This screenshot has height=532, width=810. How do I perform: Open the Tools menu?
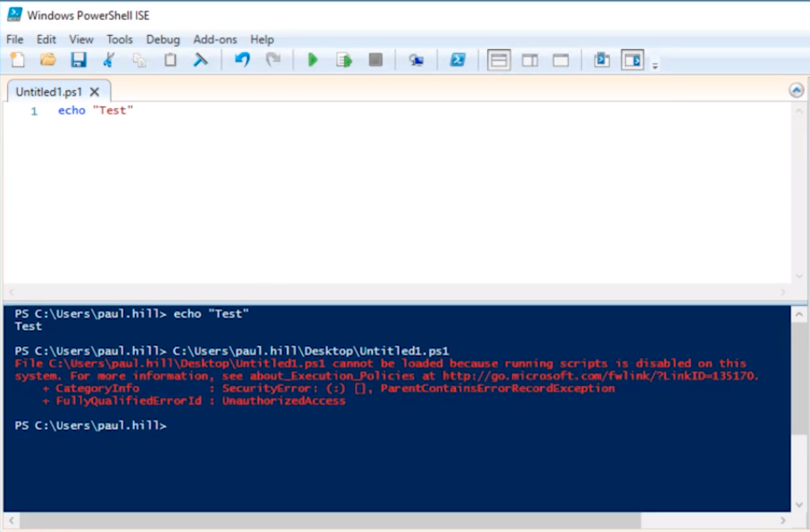(119, 39)
